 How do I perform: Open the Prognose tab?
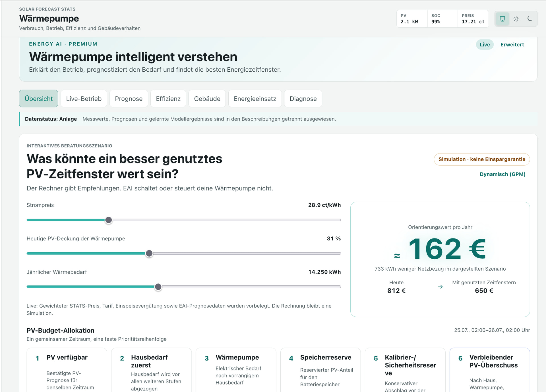pos(129,99)
